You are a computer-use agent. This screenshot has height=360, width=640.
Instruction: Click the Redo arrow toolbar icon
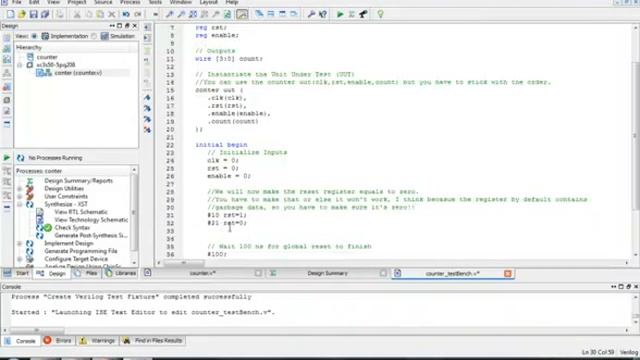coord(138,14)
